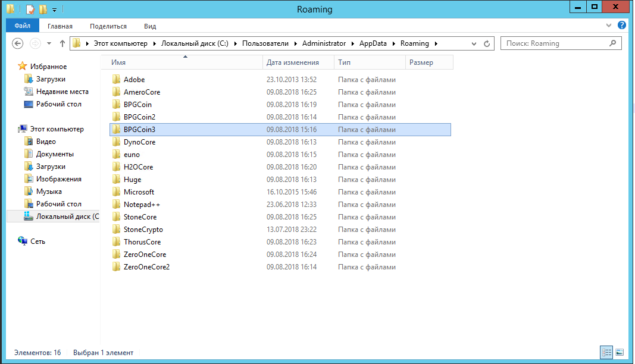
Task: Switch to details view icon
Action: [x=606, y=352]
